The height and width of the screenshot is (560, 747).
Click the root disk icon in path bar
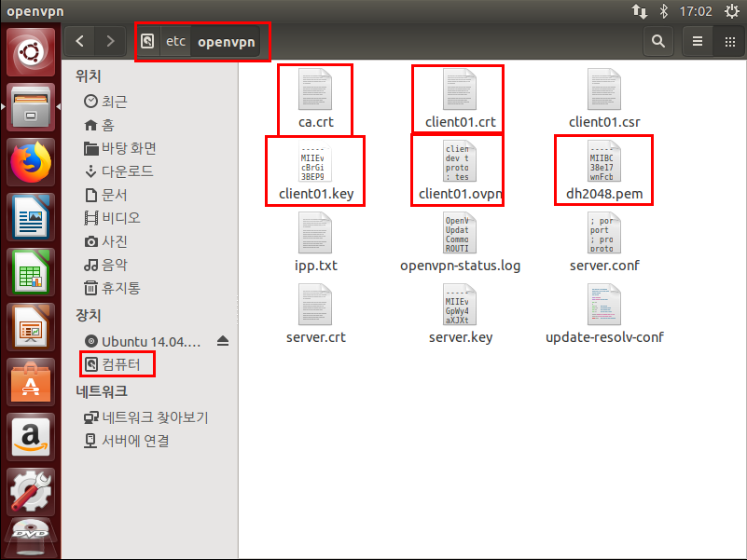147,41
